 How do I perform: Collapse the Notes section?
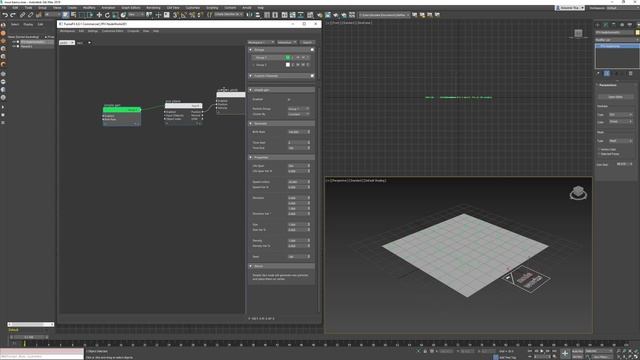coord(251,266)
